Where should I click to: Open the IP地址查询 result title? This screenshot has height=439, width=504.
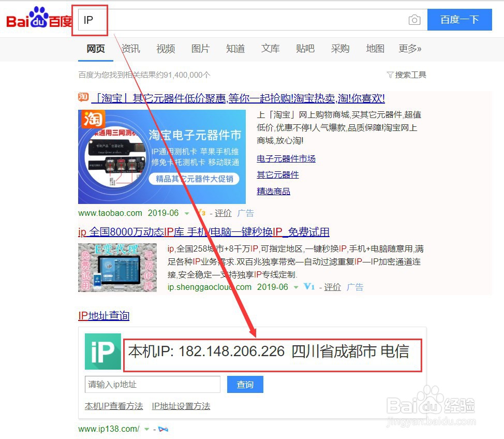pos(104,316)
